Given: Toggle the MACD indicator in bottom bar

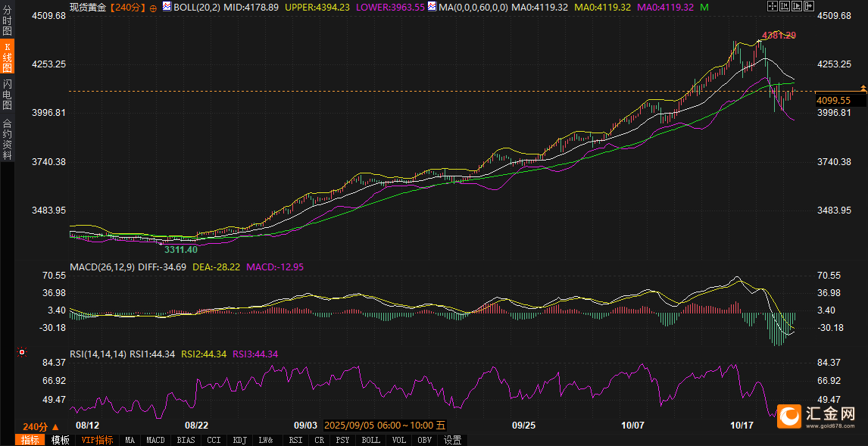Looking at the screenshot, I should pyautogui.click(x=155, y=440).
